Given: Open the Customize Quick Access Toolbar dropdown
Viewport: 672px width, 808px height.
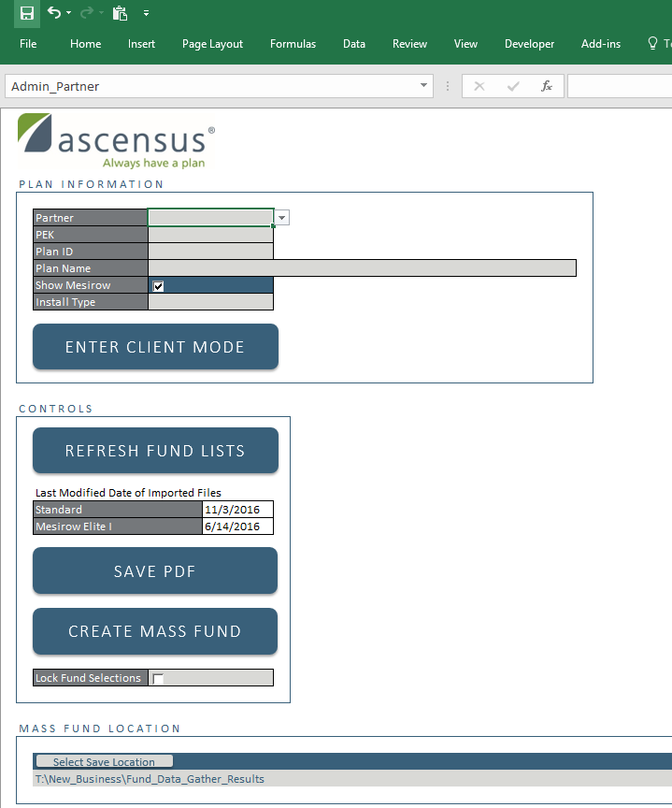Looking at the screenshot, I should [146, 13].
